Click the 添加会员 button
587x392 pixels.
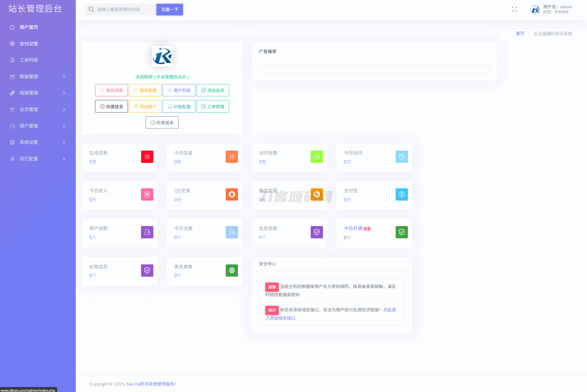click(x=213, y=90)
